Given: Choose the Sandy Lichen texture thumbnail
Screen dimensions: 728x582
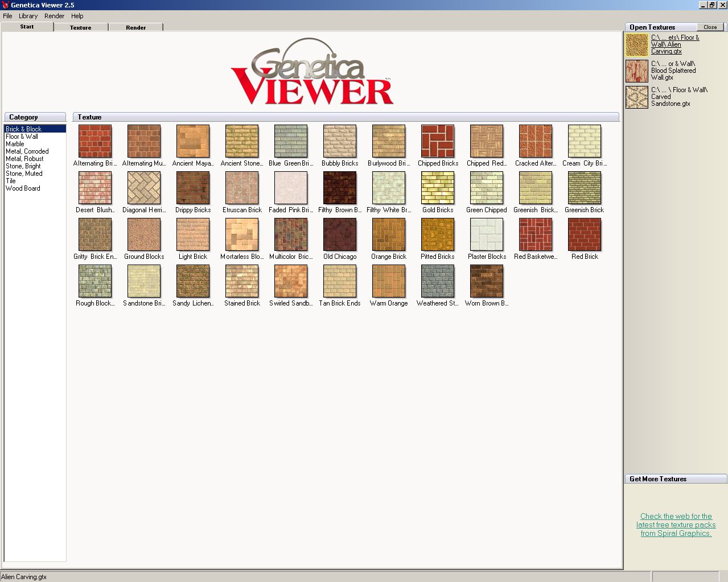Looking at the screenshot, I should point(193,281).
